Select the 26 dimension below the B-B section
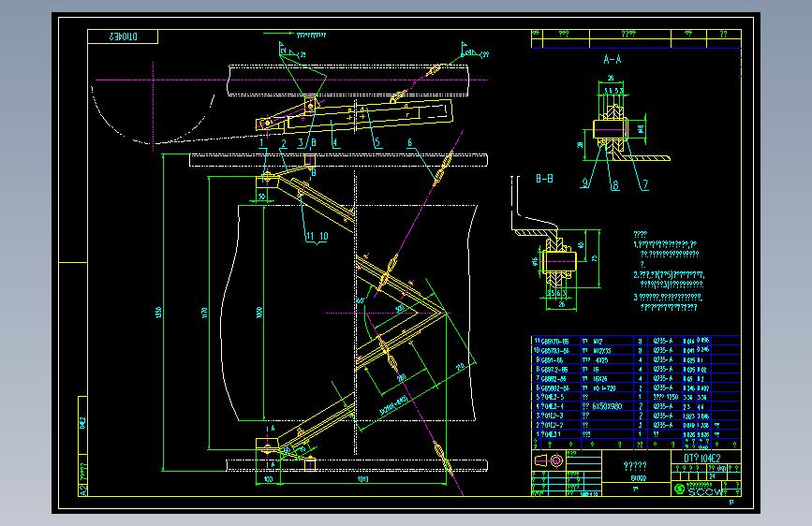Image resolution: width=812 pixels, height=526 pixels. coord(561,304)
